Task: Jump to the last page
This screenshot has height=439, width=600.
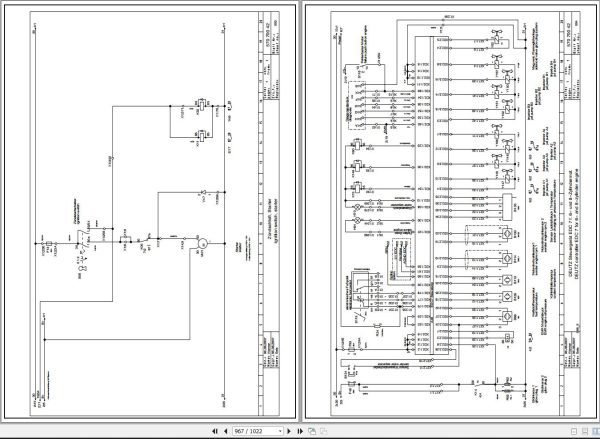Action: (300, 431)
